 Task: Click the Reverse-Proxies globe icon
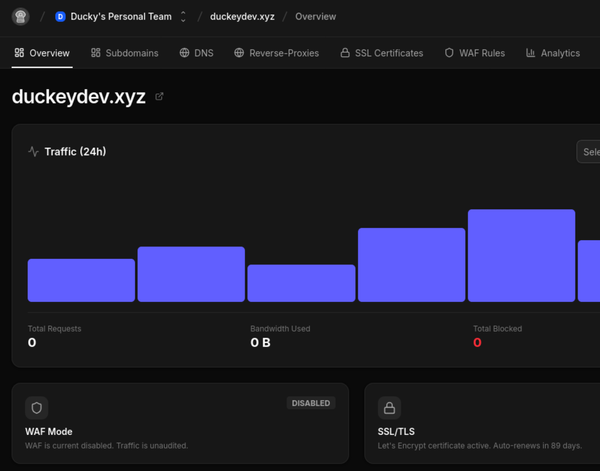tap(239, 52)
